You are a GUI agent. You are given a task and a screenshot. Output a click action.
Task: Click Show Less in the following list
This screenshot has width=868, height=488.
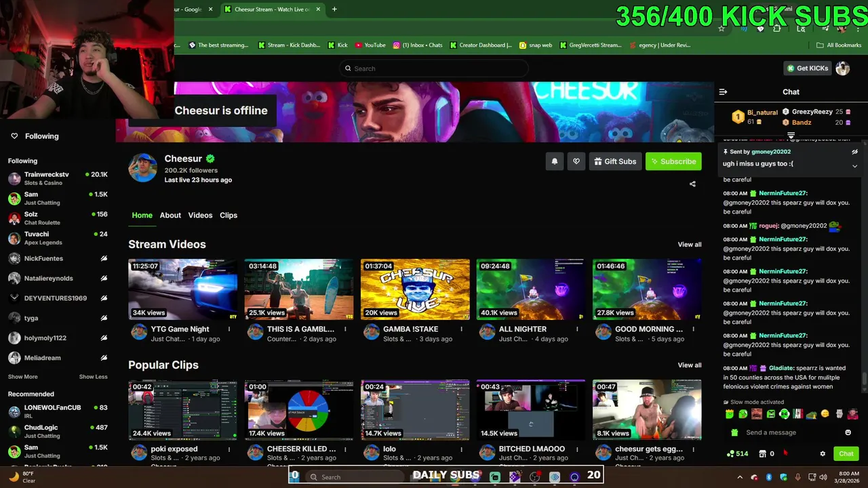(93, 377)
